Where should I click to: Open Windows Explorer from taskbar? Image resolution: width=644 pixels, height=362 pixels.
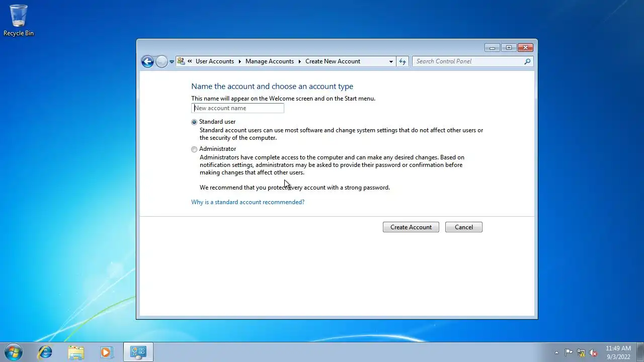click(x=76, y=352)
